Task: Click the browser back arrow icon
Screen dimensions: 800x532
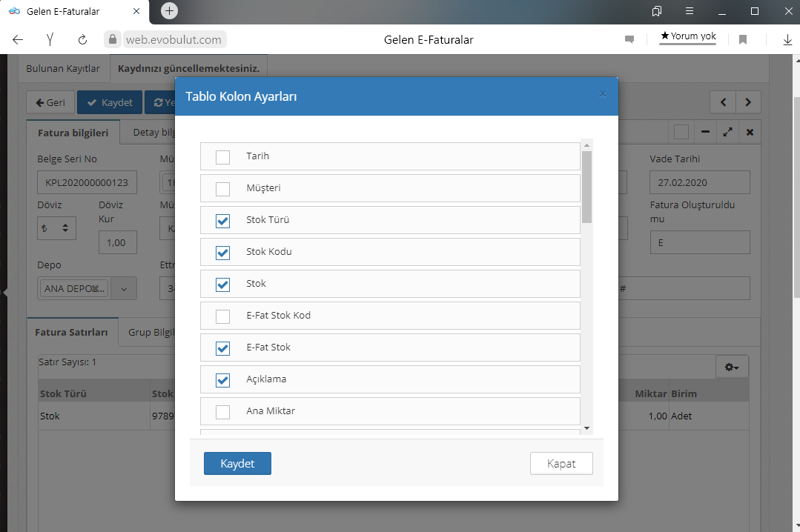Action: 18,39
